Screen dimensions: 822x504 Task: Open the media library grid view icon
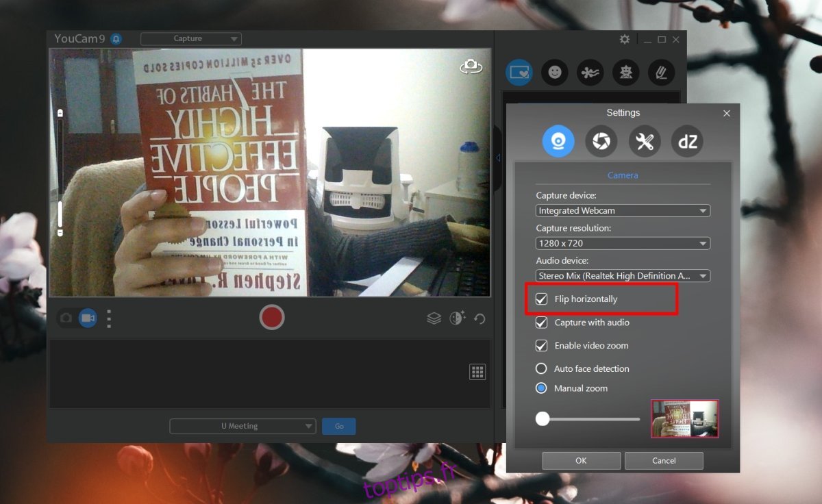(477, 372)
